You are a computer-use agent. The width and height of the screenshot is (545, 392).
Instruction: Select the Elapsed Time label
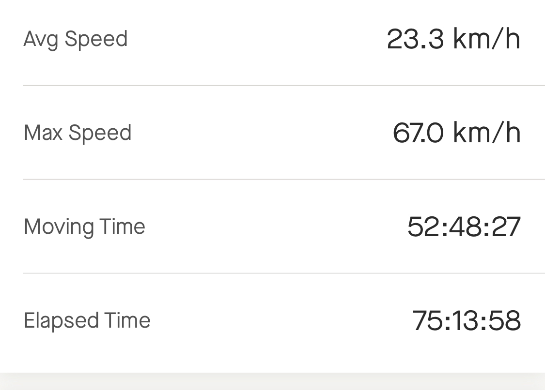87,320
